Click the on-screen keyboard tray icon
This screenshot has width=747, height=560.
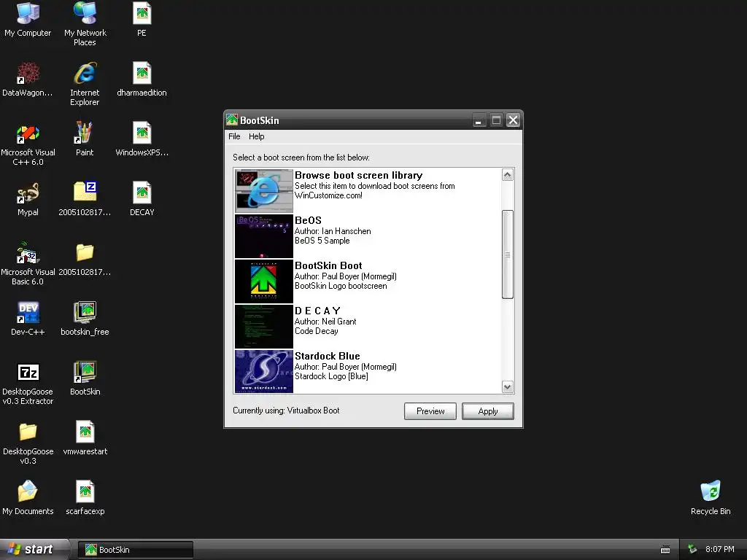pos(665,550)
